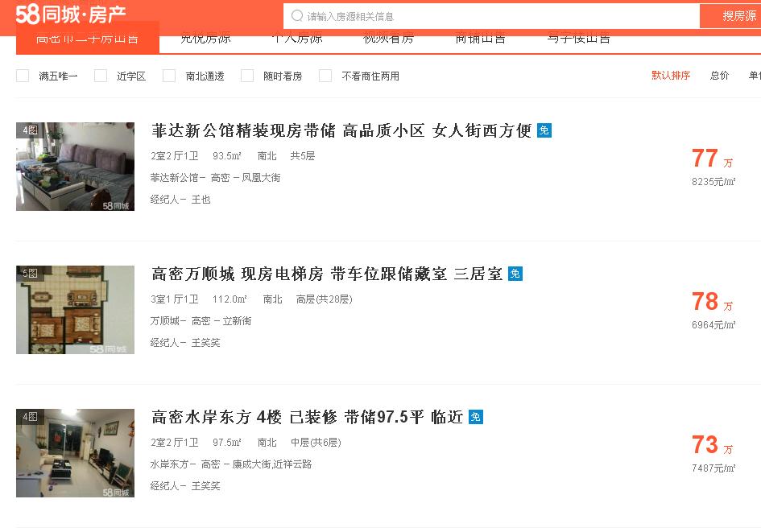This screenshot has width=761, height=532.
Task: Enable the 南北通透 filter
Action: (169, 75)
